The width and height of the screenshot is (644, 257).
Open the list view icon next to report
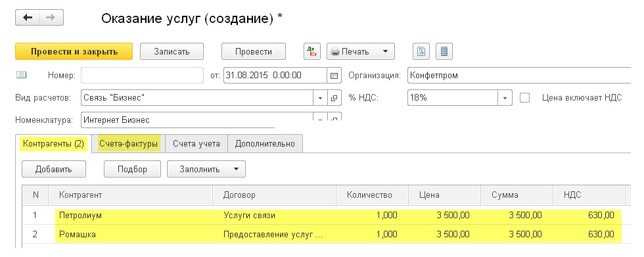coord(444,52)
